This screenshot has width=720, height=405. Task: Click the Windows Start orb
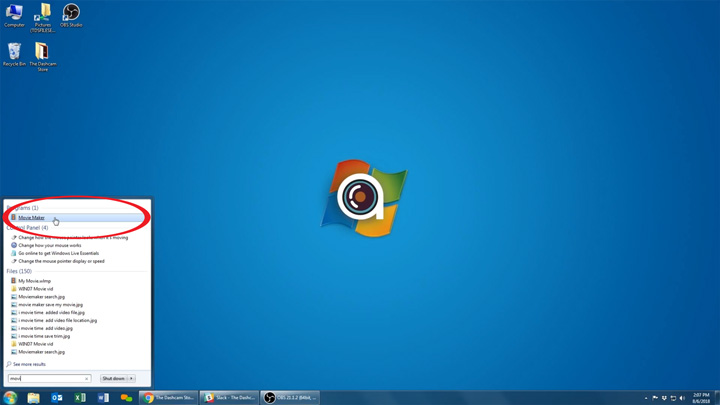(10, 397)
